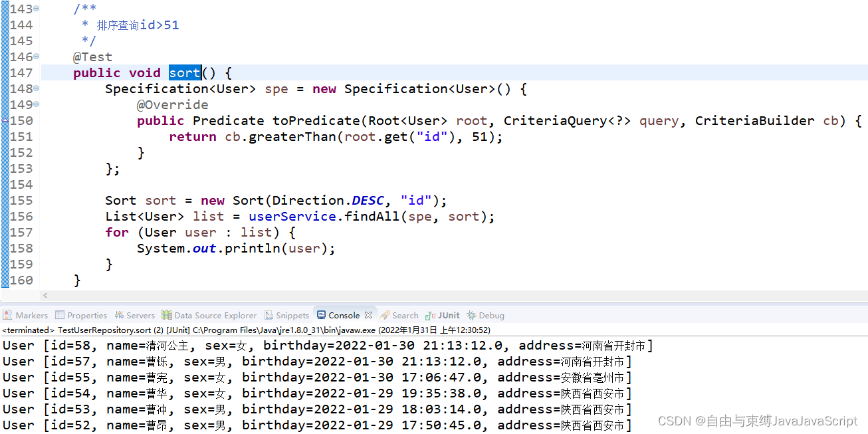Collapse the Specification block at line 148
Image resolution: width=868 pixels, height=434 pixels.
[36, 88]
